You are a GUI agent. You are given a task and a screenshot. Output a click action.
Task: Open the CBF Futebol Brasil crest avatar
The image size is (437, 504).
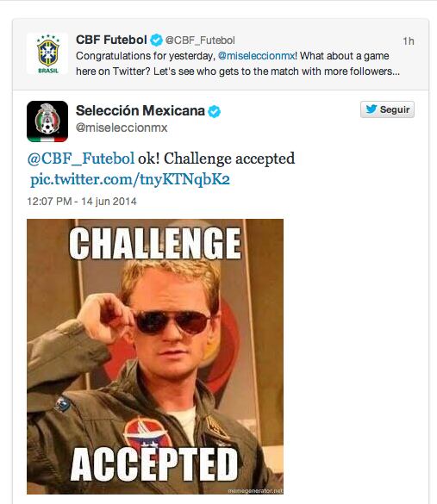tap(47, 53)
